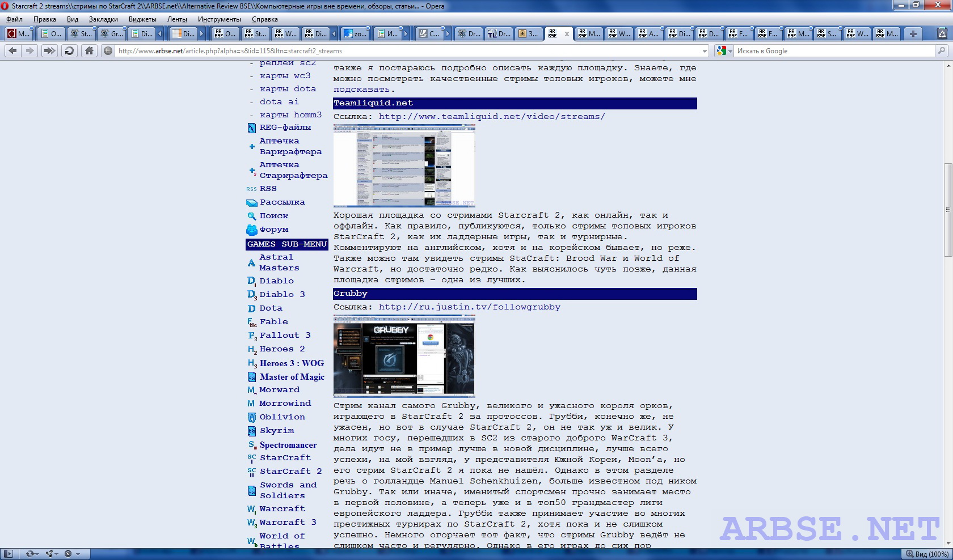953x560 pixels.
Task: Open the Виджеты menu
Action: tap(142, 19)
